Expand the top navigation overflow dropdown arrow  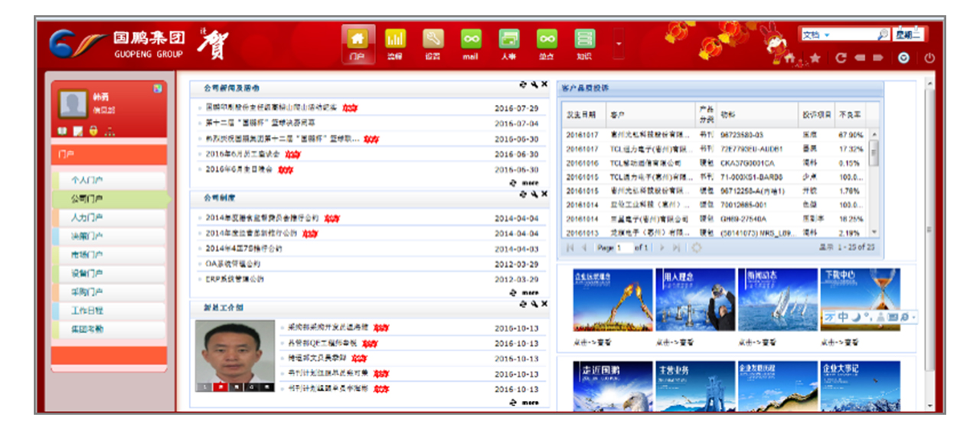pos(619,44)
